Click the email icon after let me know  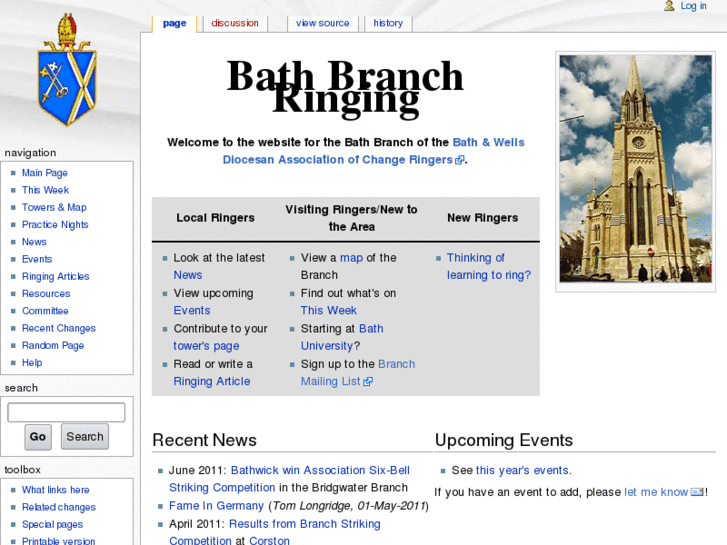[697, 492]
